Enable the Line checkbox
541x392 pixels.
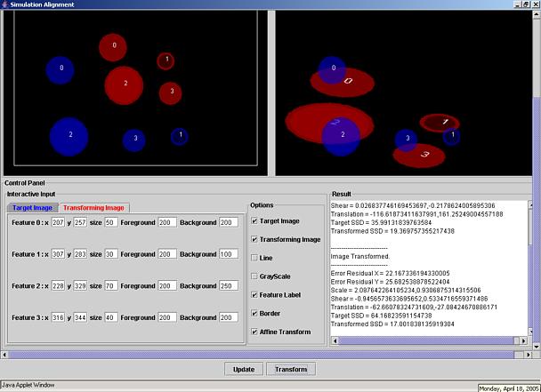pyautogui.click(x=255, y=258)
